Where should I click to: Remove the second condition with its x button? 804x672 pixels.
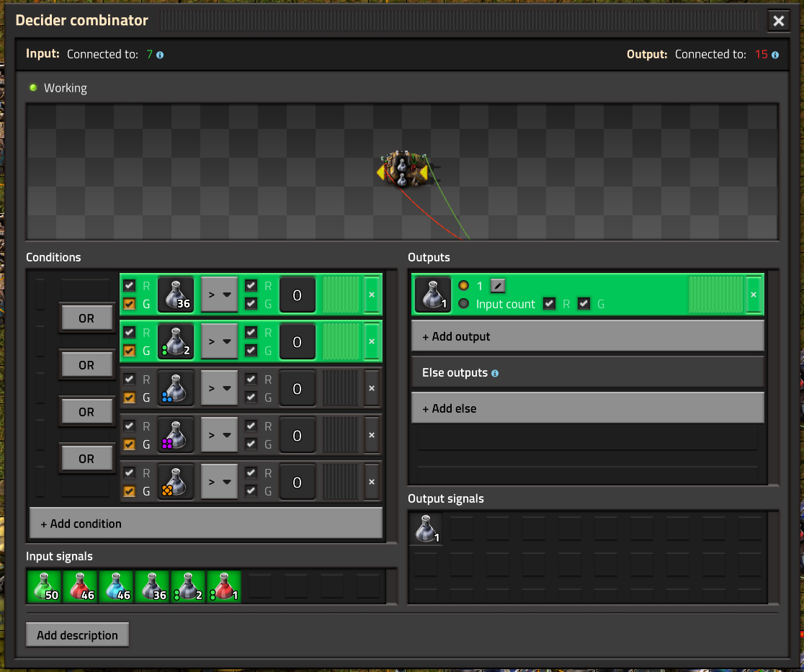[372, 341]
